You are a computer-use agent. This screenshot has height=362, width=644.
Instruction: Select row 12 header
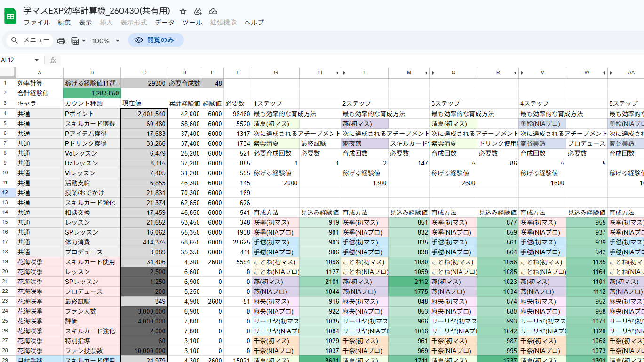[x=8, y=193]
